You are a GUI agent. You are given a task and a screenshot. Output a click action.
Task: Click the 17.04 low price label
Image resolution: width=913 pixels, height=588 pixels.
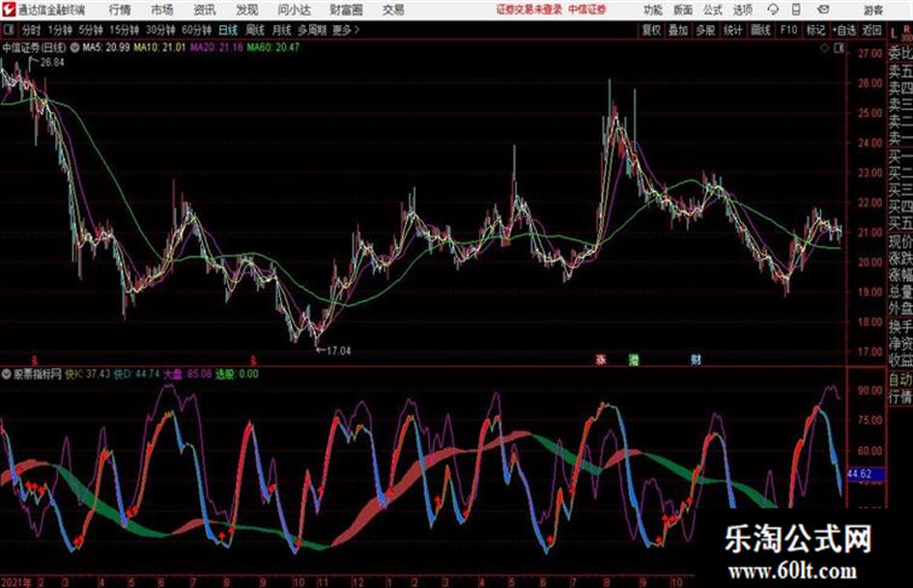pos(338,350)
